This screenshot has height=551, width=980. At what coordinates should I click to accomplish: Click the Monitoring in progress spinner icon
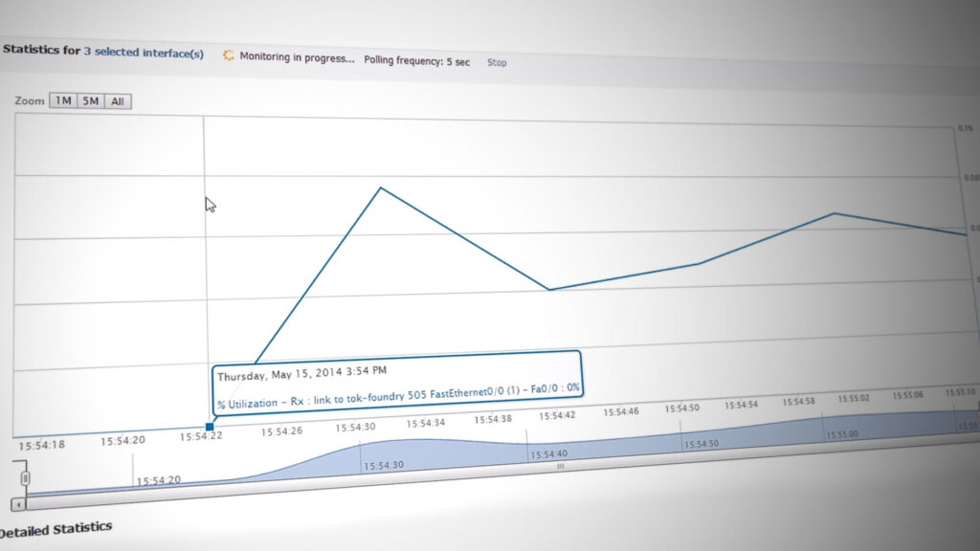pyautogui.click(x=228, y=57)
